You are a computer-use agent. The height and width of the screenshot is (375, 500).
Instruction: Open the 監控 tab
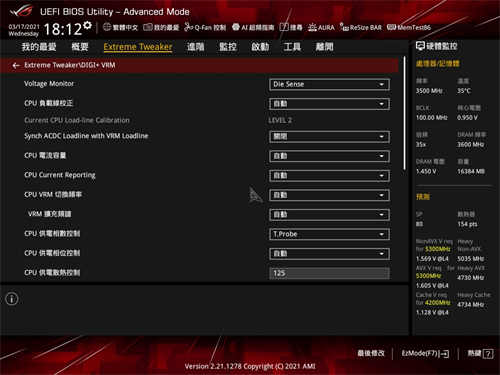228,47
